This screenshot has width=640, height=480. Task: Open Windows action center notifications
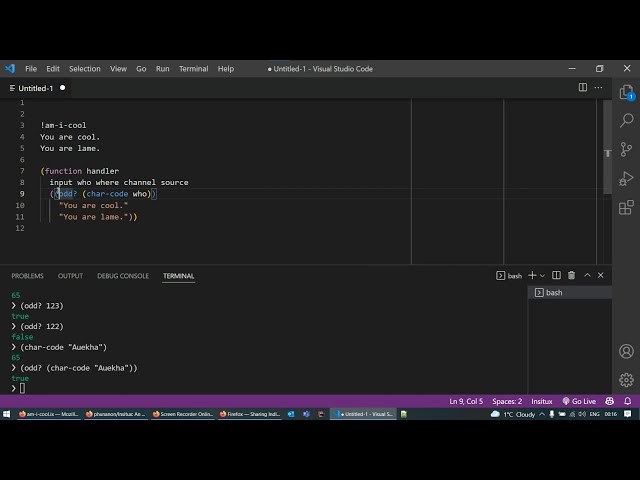tap(628, 414)
